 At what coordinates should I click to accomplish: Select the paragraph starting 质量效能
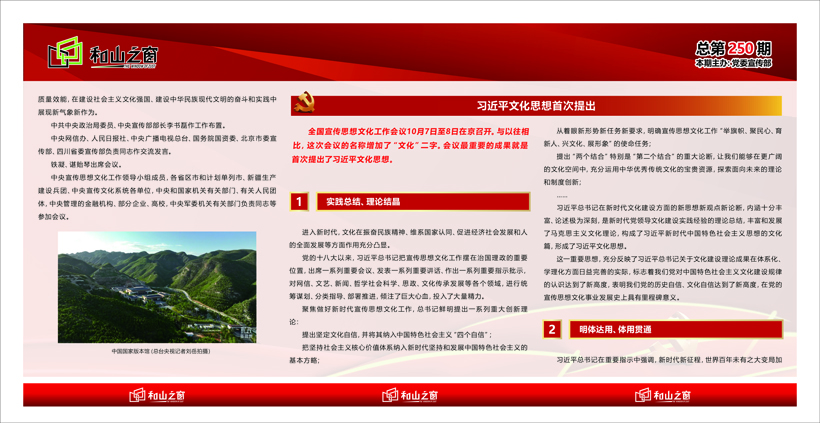(157, 106)
